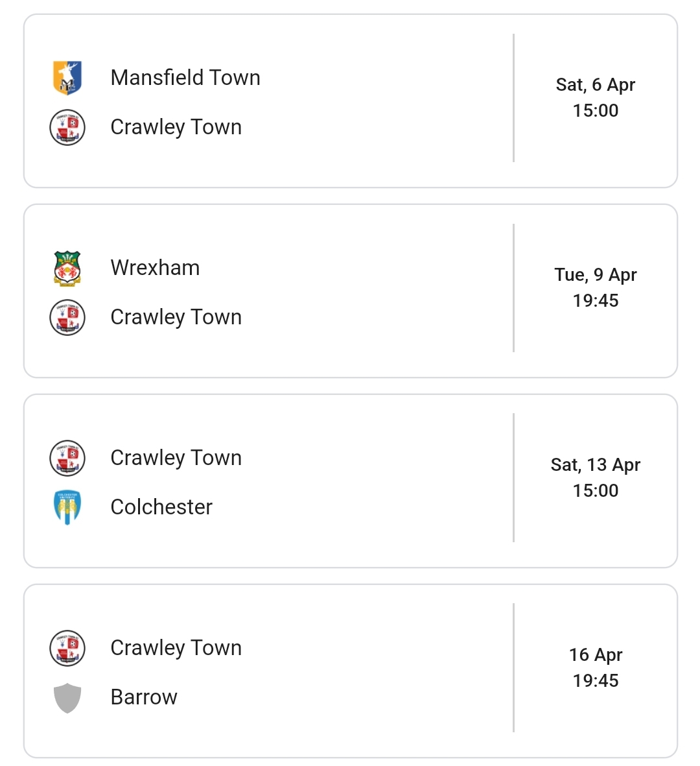Screen dimensions: 700x766
Task: Select the Colchester team name
Action: tap(161, 507)
